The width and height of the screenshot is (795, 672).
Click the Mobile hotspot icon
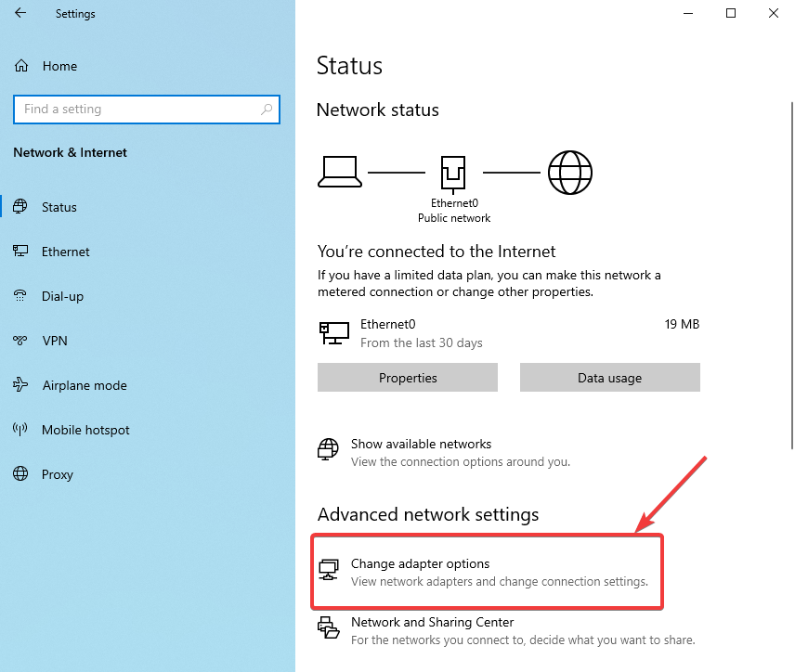click(x=20, y=430)
